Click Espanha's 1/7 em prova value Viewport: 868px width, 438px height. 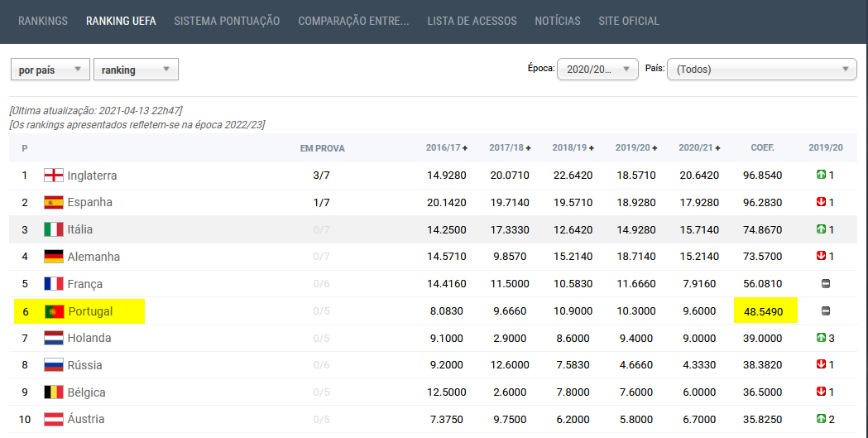coord(321,203)
